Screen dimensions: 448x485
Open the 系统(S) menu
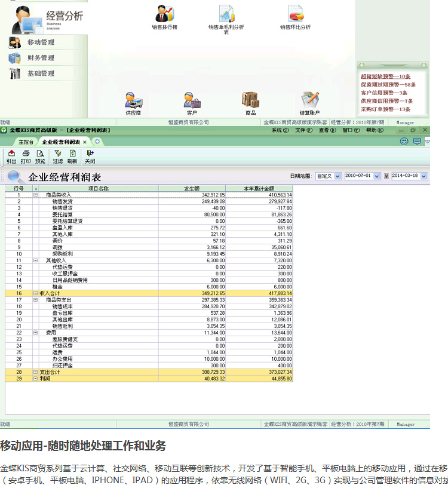point(280,130)
